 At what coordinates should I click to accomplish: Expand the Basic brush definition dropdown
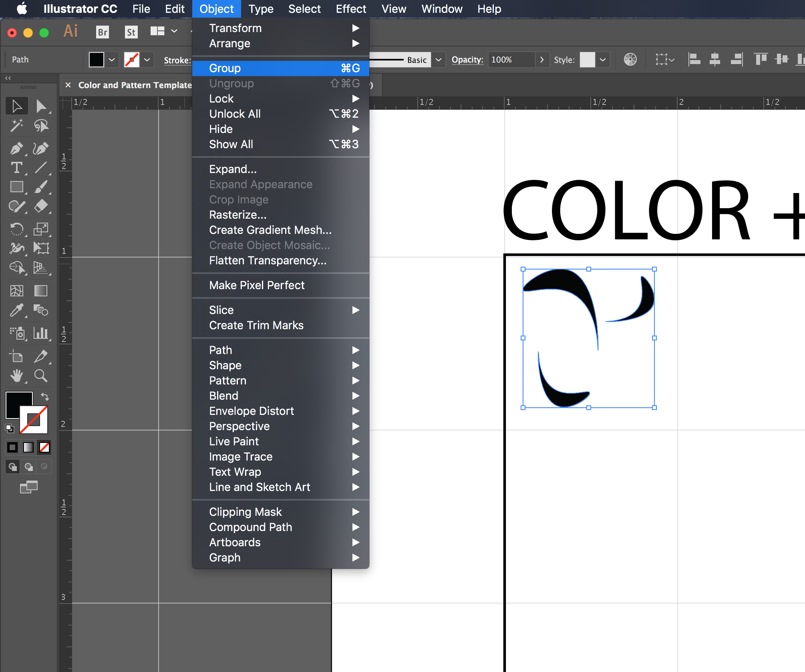[439, 60]
